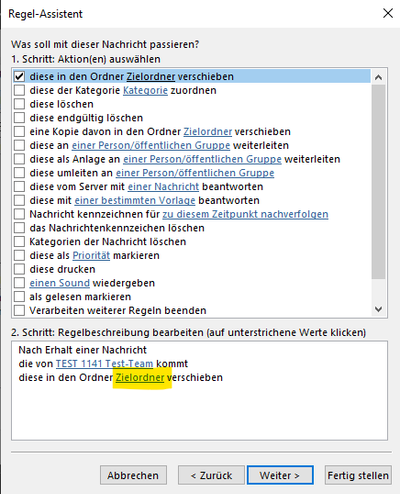Open 'einer Person/öffentlichen Gruppe' link in 'diese an' row
Screen dimensions: 400x494
click(151, 145)
